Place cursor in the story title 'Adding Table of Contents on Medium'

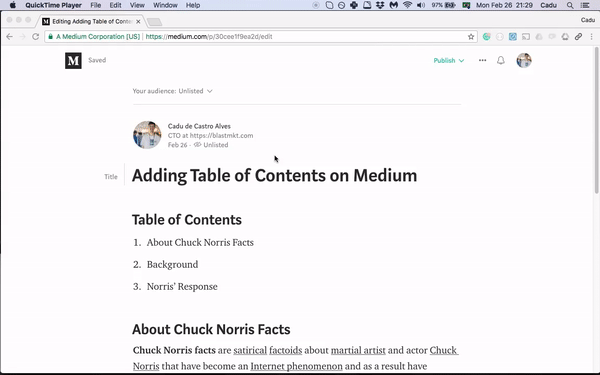click(274, 176)
